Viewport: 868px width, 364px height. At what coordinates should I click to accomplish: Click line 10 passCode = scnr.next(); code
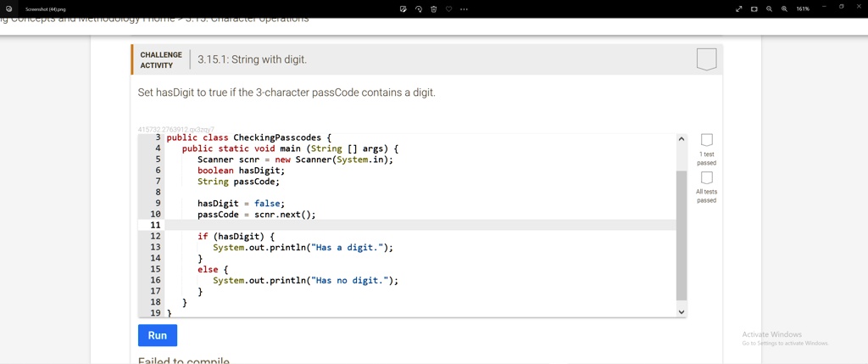(256, 215)
